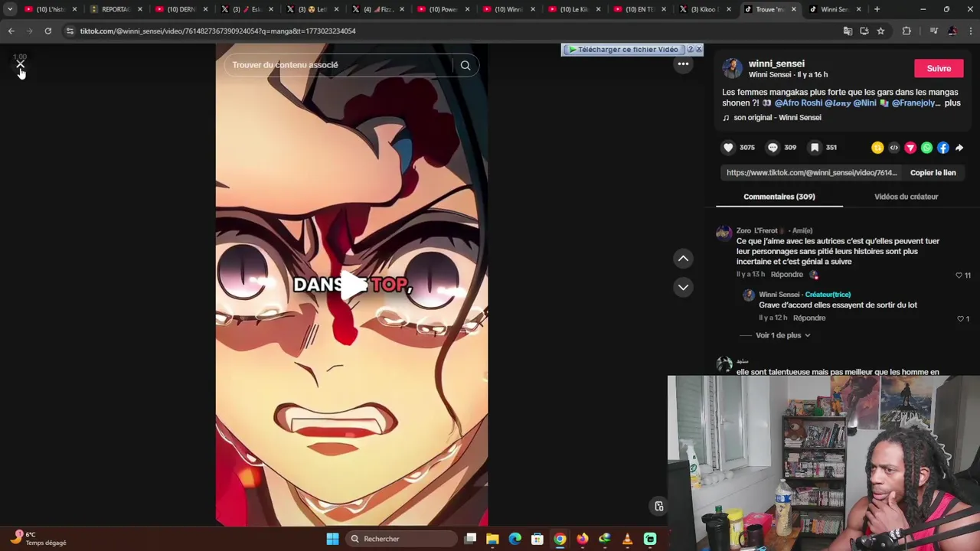This screenshot has height=551, width=980.
Task: Open the Windows Start menu
Action: point(332,539)
